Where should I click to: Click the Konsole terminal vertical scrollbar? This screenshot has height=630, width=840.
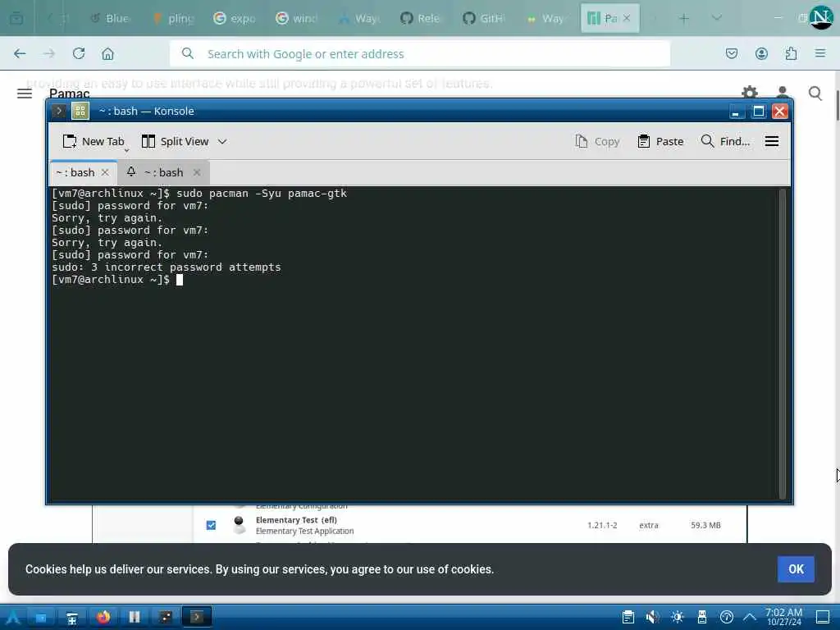pos(782,343)
